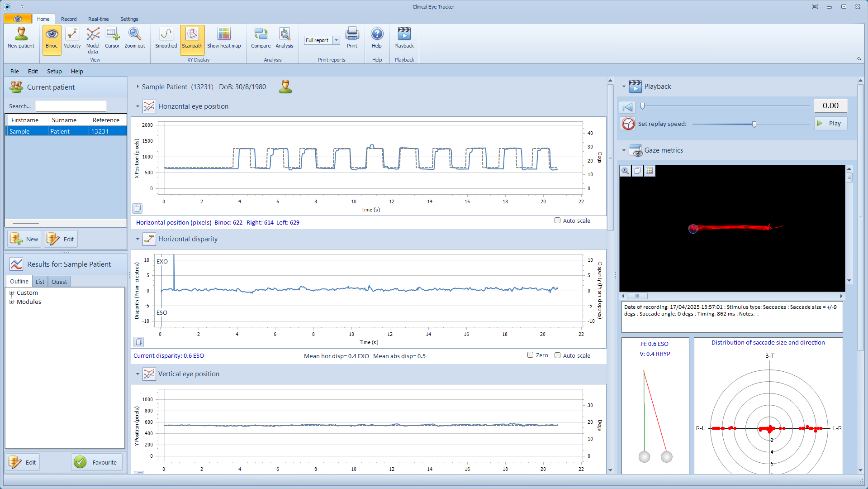The width and height of the screenshot is (868, 489).
Task: Collapse the Horizontal disparity section
Action: [138, 239]
